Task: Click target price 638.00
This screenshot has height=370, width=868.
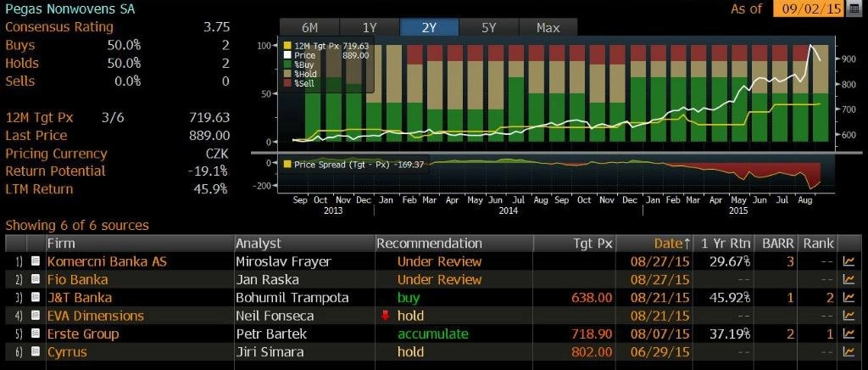Action: pyautogui.click(x=593, y=298)
